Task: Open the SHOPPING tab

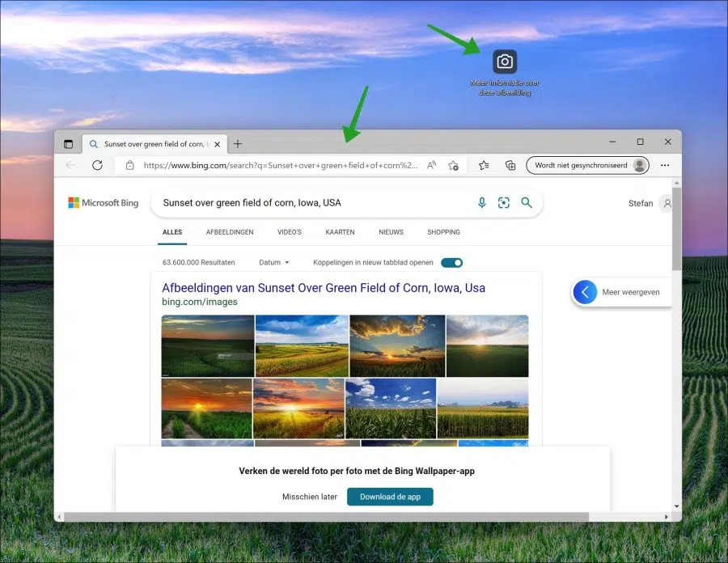Action: coord(443,232)
